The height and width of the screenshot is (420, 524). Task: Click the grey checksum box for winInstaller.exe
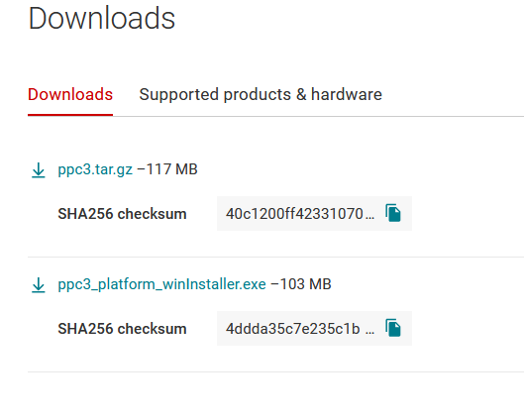pyautogui.click(x=314, y=329)
